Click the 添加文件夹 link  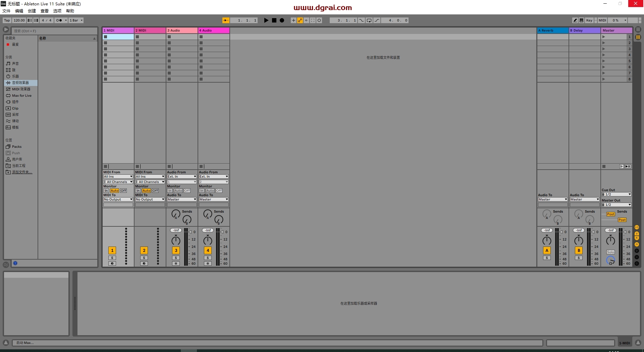[22, 172]
